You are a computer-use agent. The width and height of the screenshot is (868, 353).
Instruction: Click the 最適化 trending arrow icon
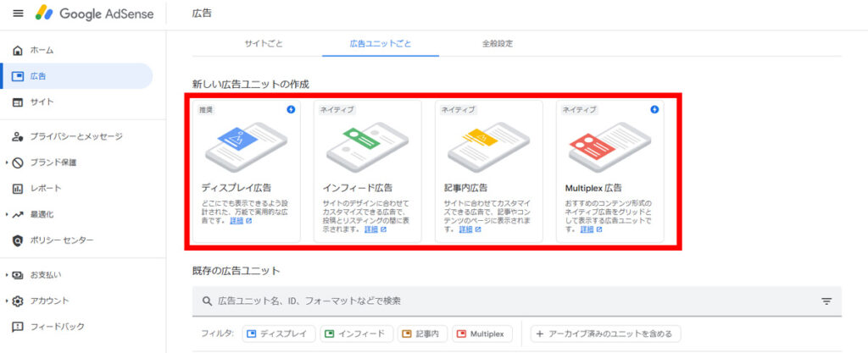18,214
